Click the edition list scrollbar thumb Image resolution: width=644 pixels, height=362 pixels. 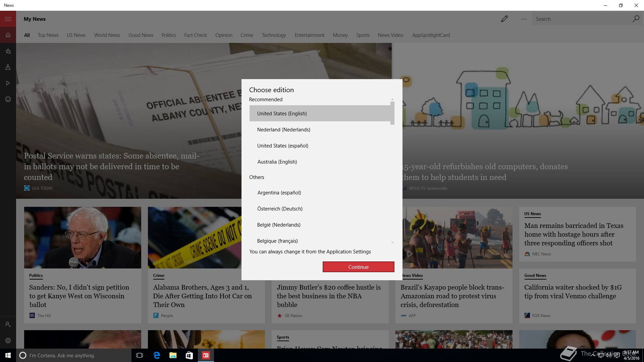click(x=392, y=113)
